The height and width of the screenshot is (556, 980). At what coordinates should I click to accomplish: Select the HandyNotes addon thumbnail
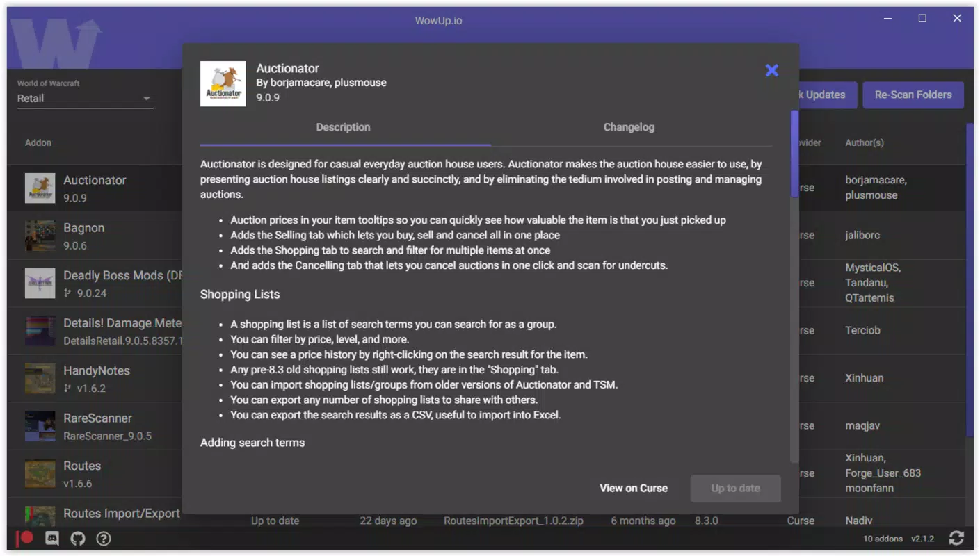[40, 378]
